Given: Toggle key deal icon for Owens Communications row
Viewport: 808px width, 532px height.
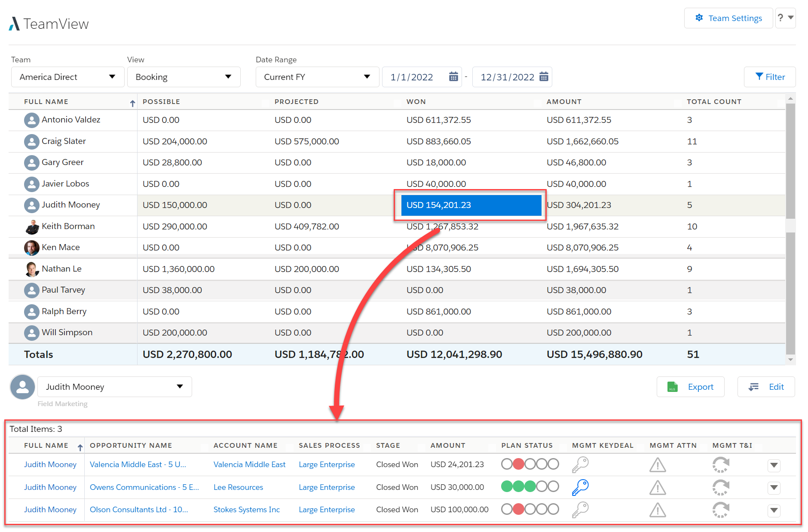Looking at the screenshot, I should [x=580, y=487].
